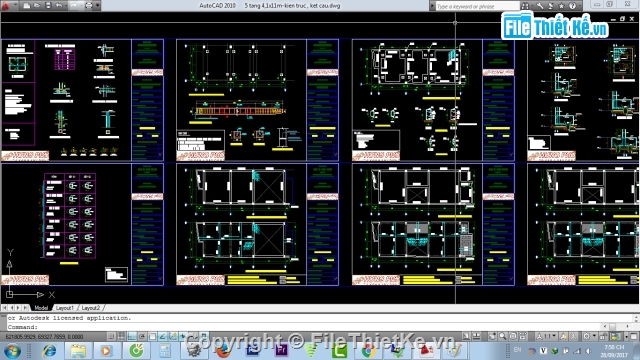Click the Open file icon

coord(37,5)
